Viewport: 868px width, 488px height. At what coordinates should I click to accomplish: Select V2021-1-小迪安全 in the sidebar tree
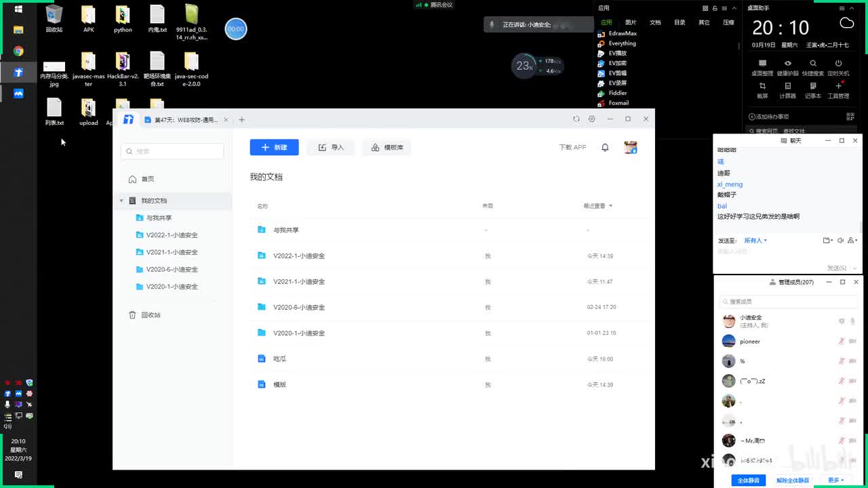pyautogui.click(x=173, y=252)
